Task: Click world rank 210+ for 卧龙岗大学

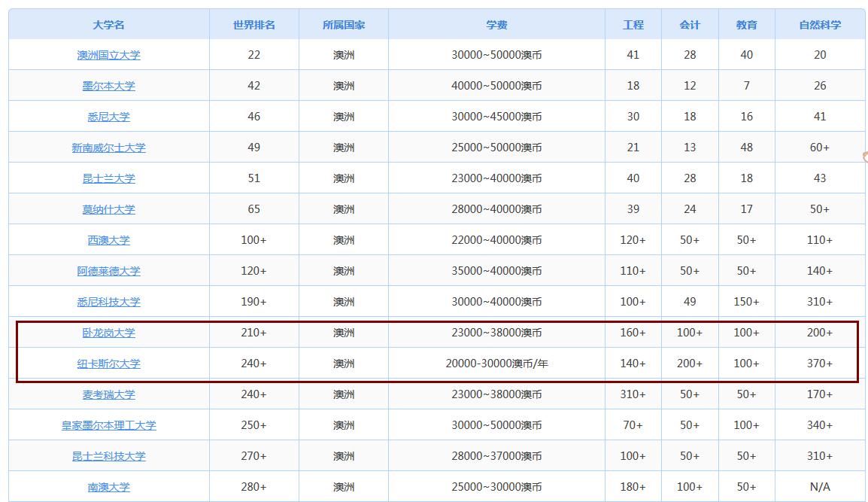Action: pos(254,333)
